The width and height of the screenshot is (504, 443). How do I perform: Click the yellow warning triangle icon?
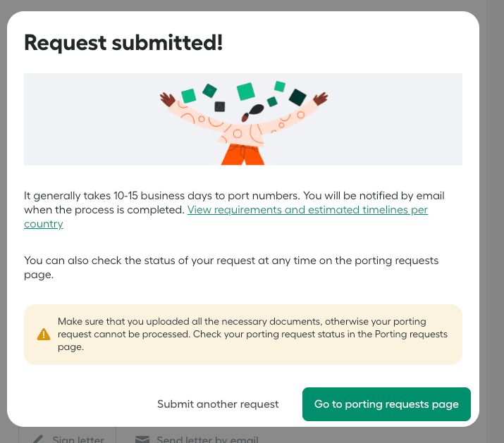[44, 334]
